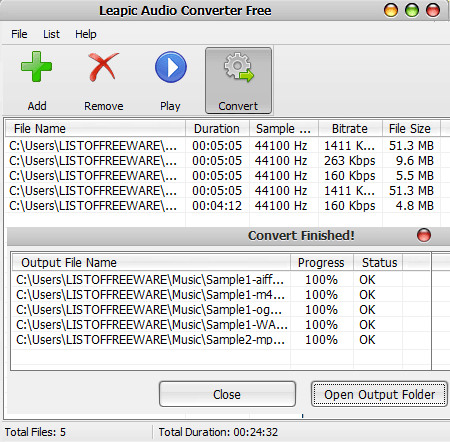Image resolution: width=450 pixels, height=442 pixels.
Task: Open the File menu
Action: [19, 34]
